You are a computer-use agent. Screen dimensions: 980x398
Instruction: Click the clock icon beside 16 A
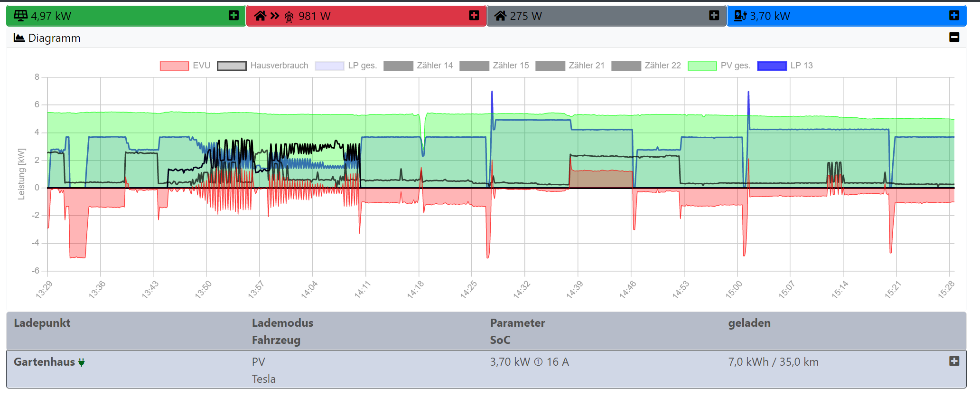point(538,362)
